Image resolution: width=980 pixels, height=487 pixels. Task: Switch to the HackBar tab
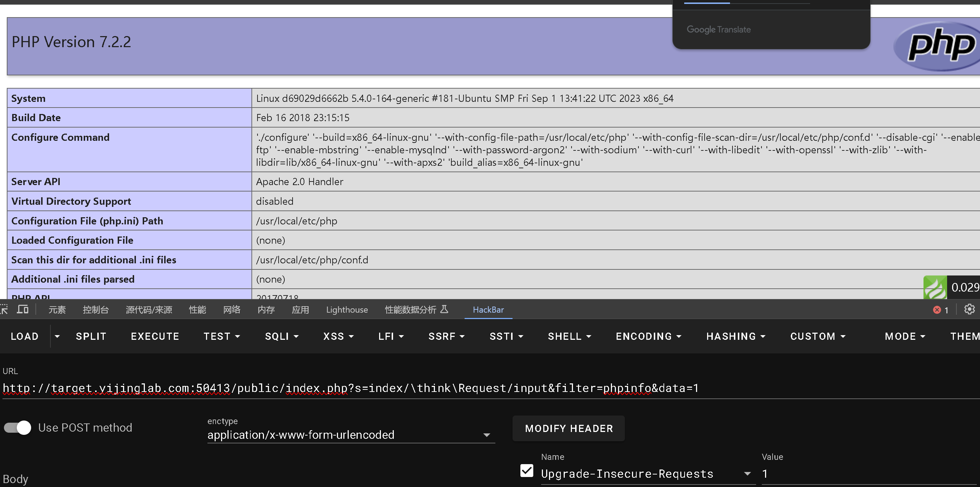(x=488, y=309)
